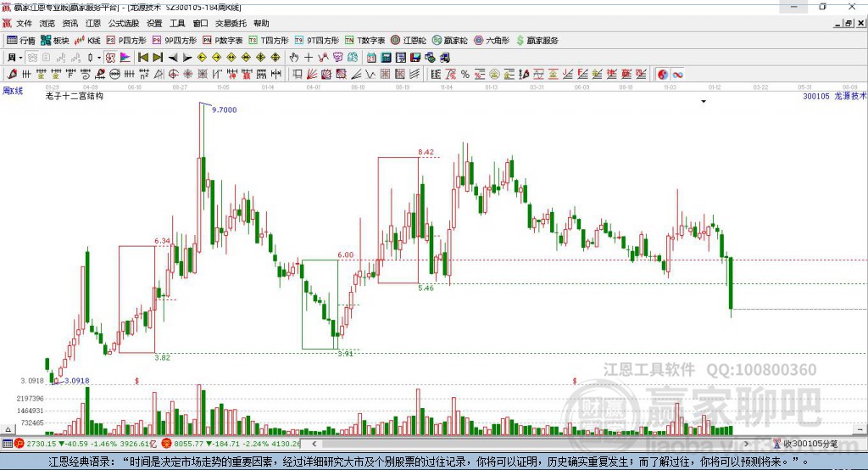868x470 pixels.
Task: Open the calendar date icon
Action: point(371,58)
